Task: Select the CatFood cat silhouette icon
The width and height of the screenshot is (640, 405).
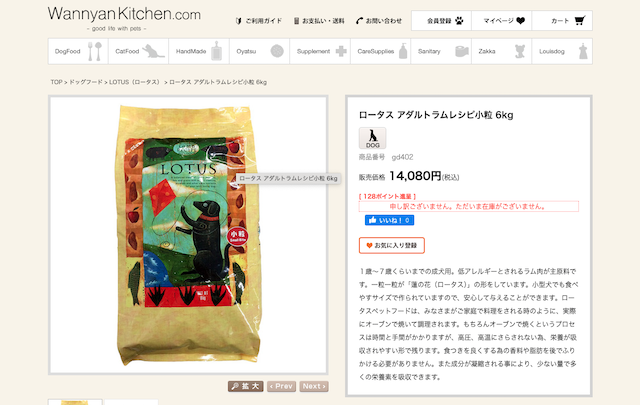Action: (x=153, y=51)
